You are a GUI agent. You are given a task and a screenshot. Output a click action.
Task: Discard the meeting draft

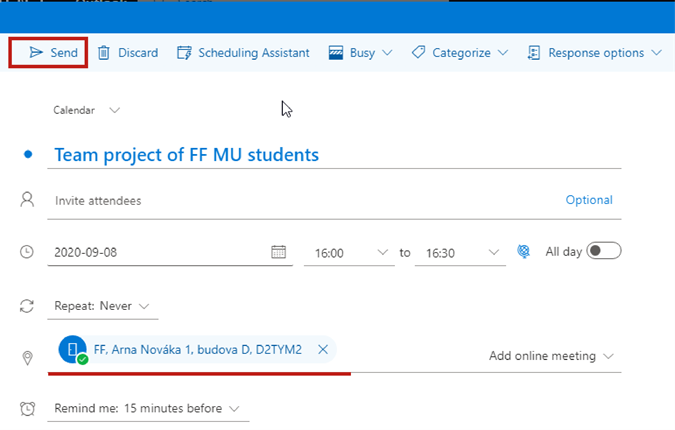point(127,53)
